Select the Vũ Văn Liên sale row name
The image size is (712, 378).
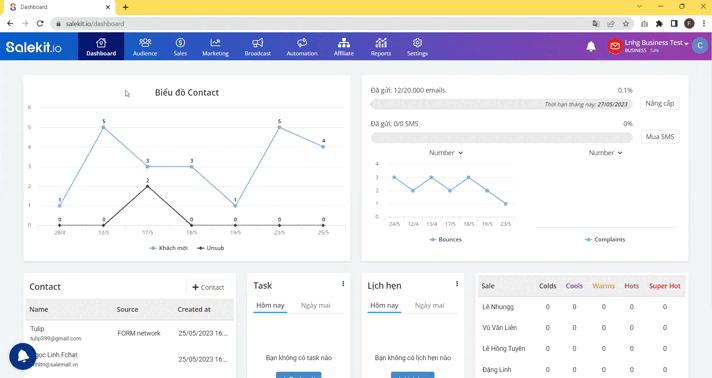pos(499,328)
